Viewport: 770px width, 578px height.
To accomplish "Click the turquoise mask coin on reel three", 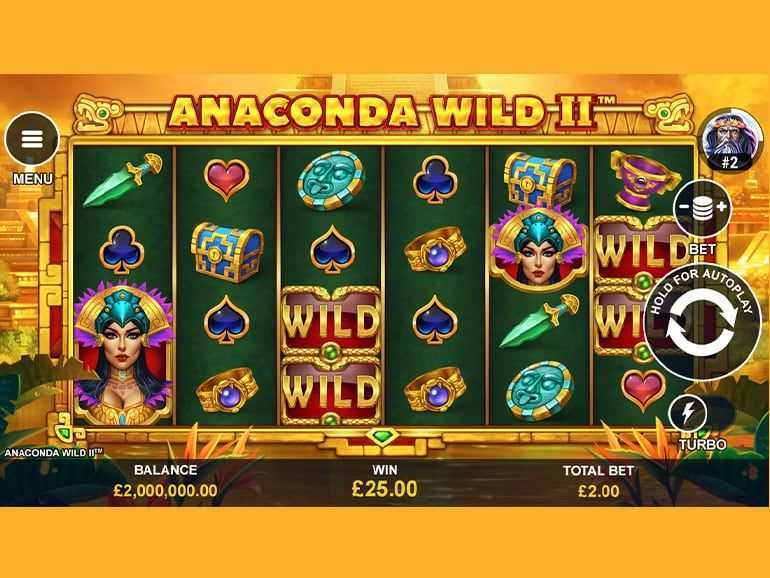I will pyautogui.click(x=330, y=180).
